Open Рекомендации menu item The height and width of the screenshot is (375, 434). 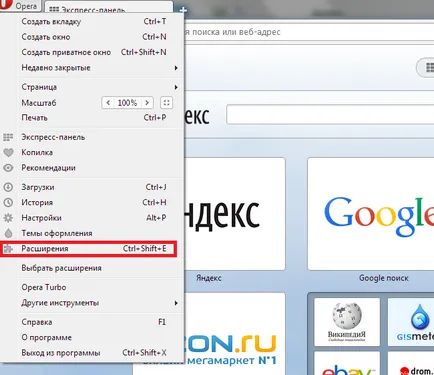[x=92, y=168]
